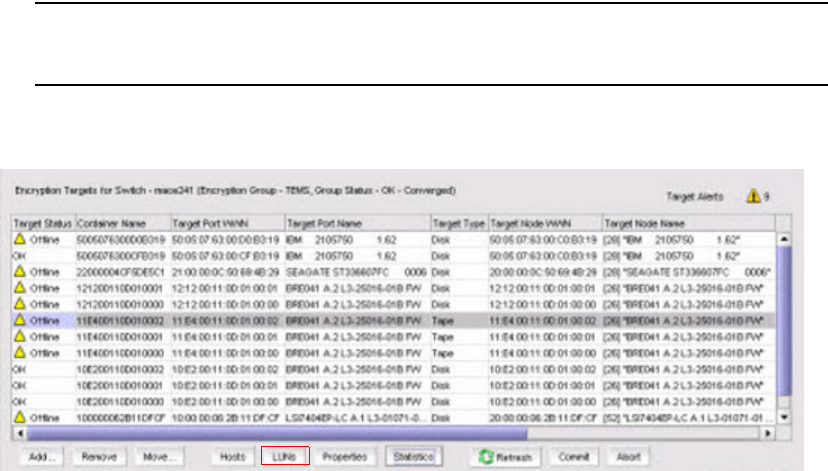Viewport: 828px width, 471px height.
Task: Sort by Target Status column header
Action: [42, 225]
